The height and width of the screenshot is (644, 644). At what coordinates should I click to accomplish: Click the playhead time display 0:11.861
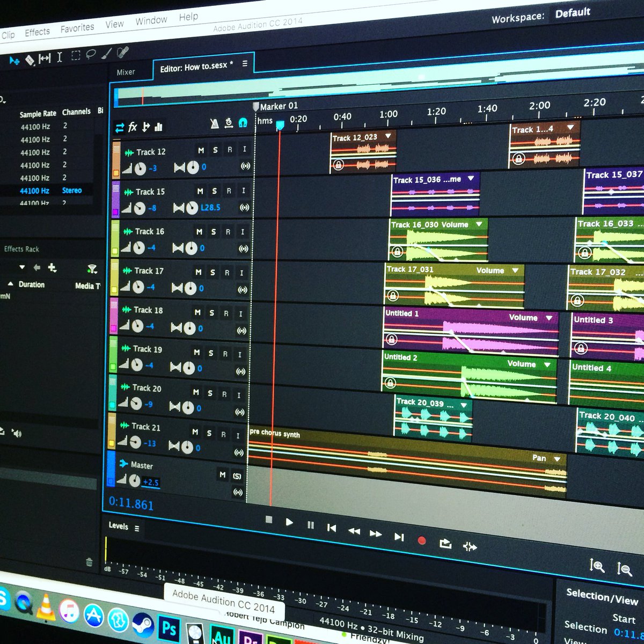(131, 503)
